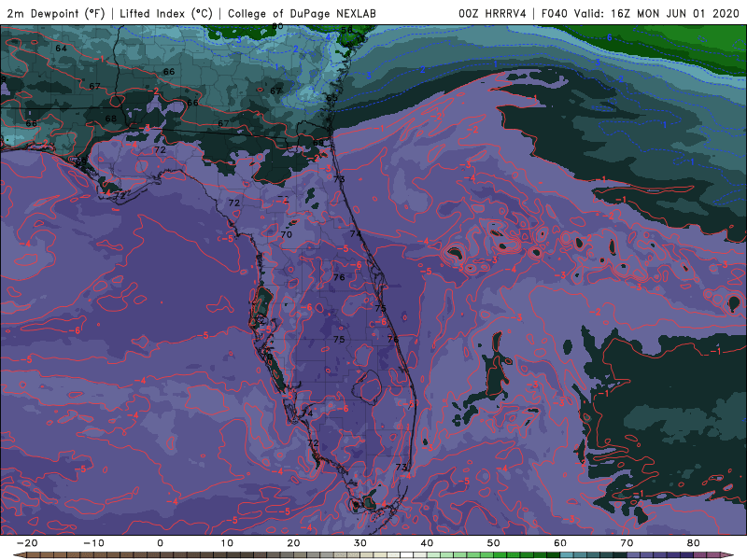Click the "F040" forecast hour text

coord(555,13)
